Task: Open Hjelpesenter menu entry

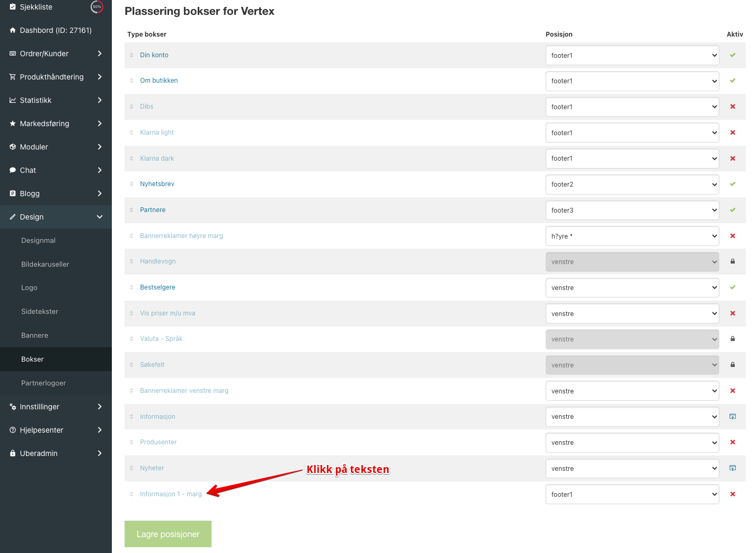Action: (56, 430)
